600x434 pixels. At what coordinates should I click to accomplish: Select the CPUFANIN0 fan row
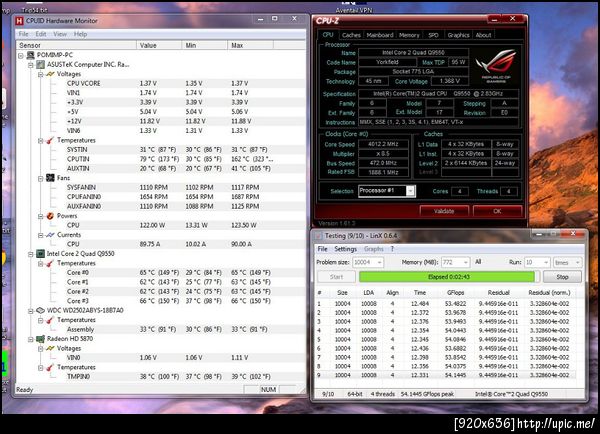[161, 197]
